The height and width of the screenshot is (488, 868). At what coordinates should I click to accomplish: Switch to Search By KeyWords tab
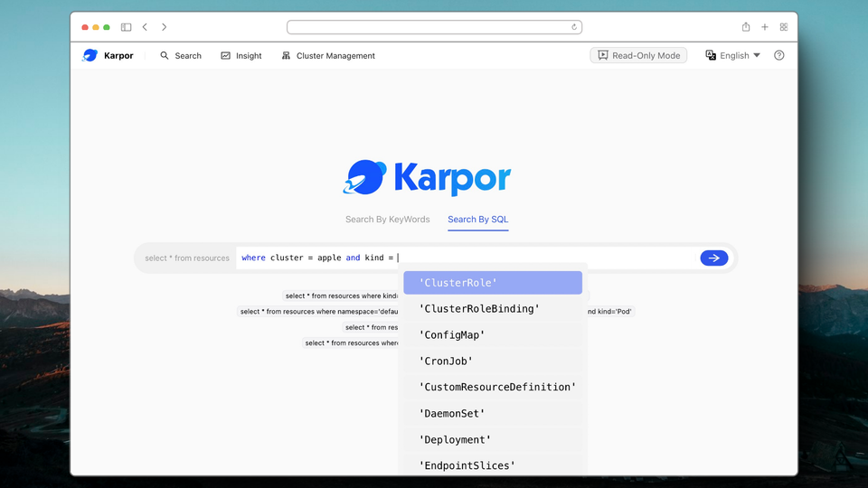tap(388, 219)
